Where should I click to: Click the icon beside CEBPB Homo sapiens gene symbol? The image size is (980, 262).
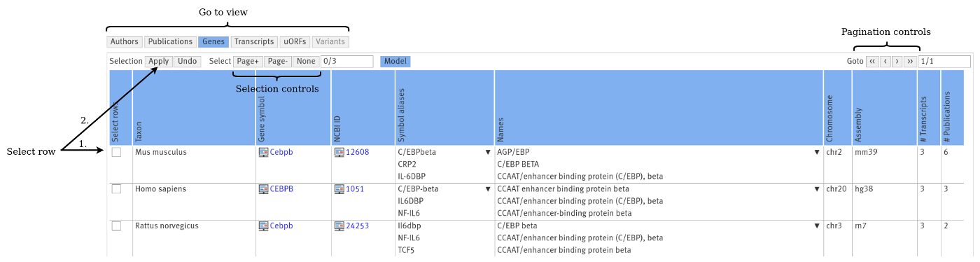(x=263, y=189)
